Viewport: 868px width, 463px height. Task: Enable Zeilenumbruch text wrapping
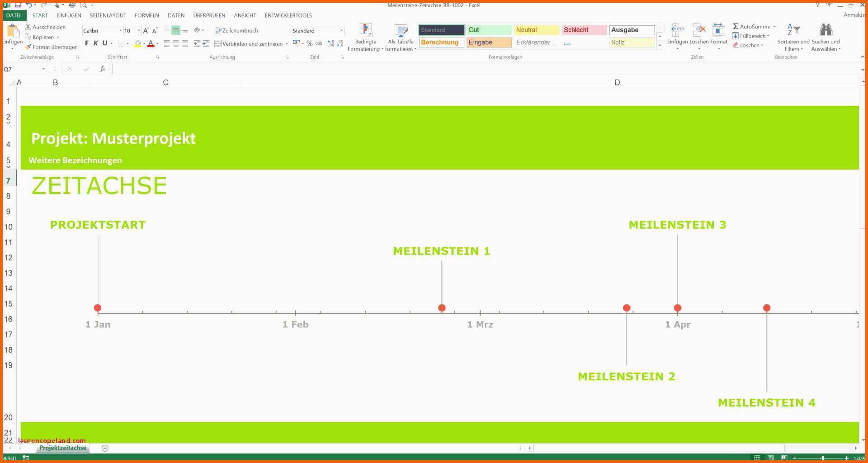click(x=236, y=30)
